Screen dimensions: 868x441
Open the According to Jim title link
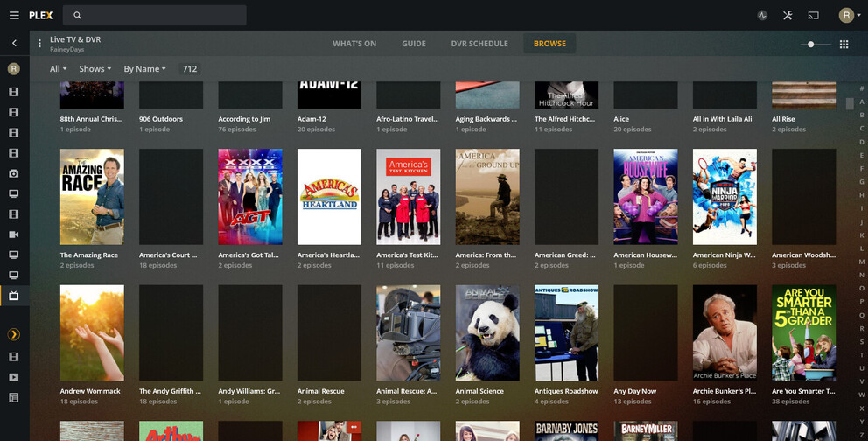[244, 119]
